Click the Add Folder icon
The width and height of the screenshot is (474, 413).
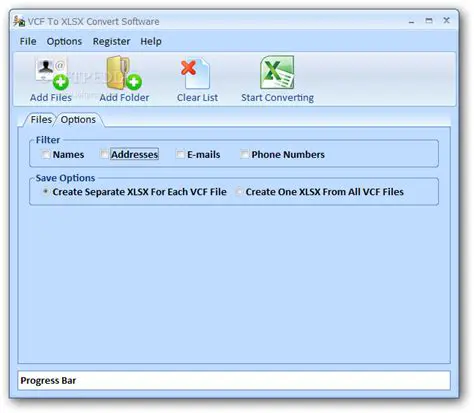[124, 73]
